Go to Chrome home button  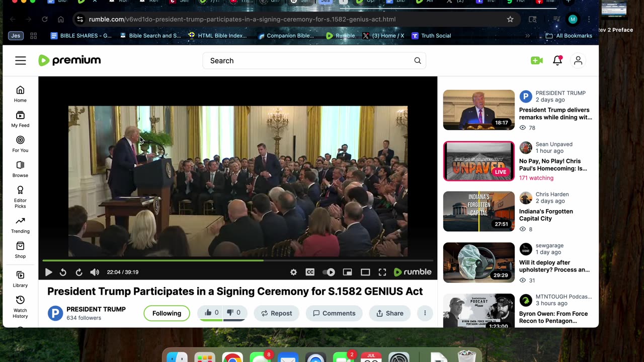coord(61,19)
